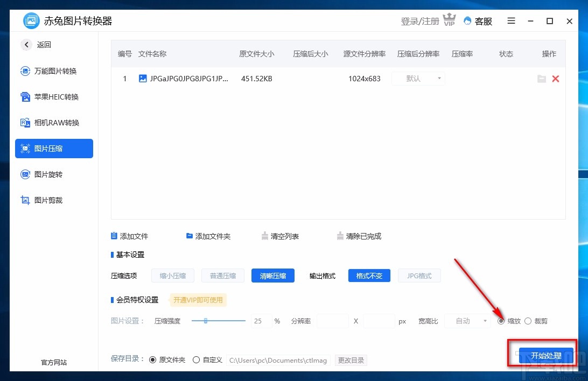
Task: Select the 缩放 scaling radio button
Action: 502,321
